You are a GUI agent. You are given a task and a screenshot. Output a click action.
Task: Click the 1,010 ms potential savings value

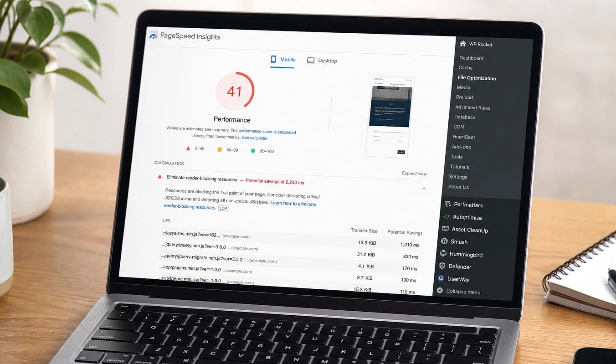tap(410, 245)
